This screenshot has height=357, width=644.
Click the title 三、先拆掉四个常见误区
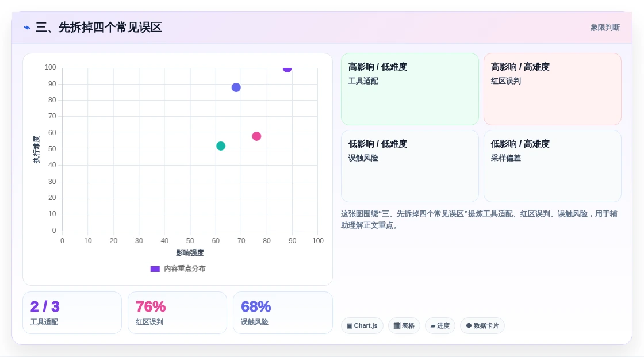coord(98,28)
